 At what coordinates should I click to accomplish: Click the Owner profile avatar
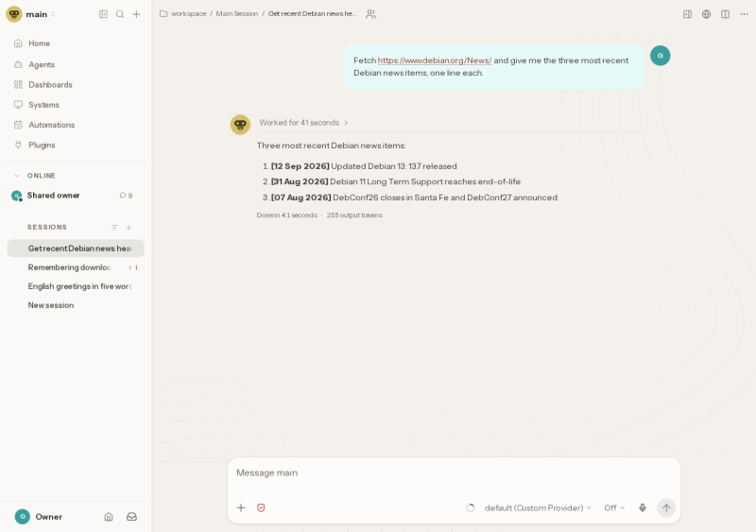tap(22, 517)
